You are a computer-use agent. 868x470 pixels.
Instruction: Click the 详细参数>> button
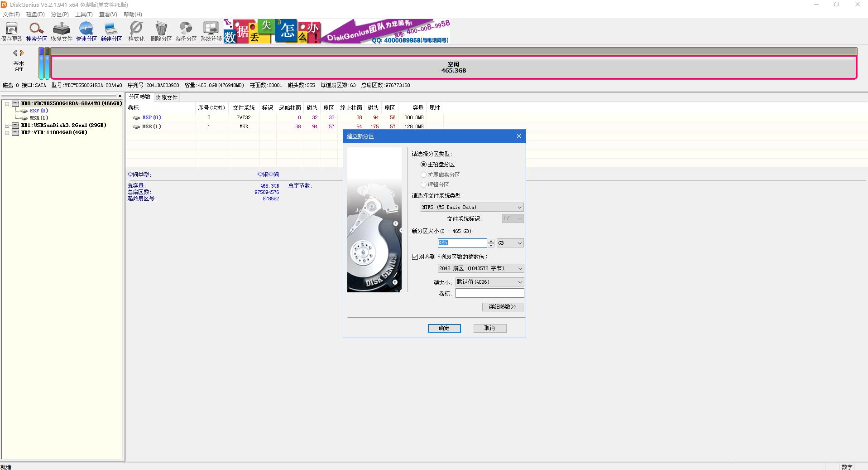pos(503,307)
